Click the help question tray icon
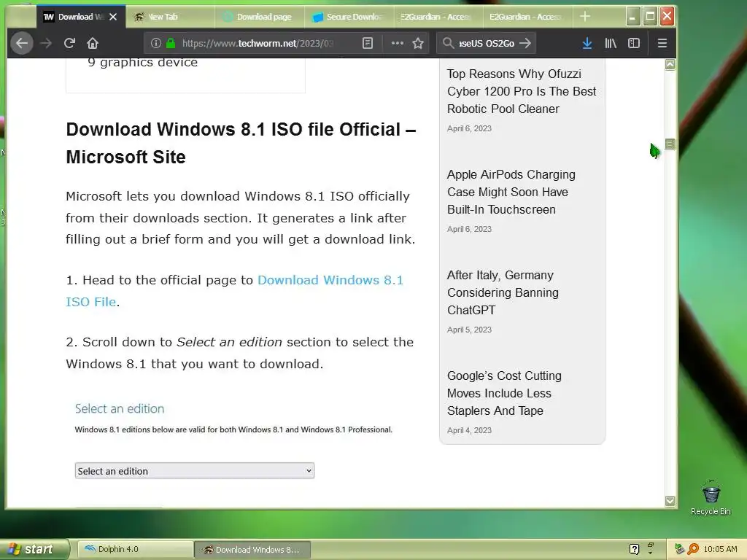The image size is (747, 560). click(x=634, y=549)
